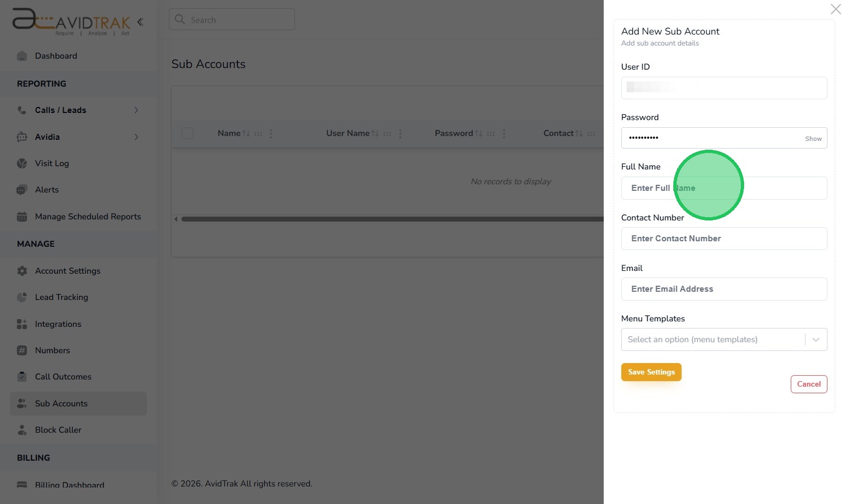Viewport: 845px width, 504px height.
Task: Open Alerts via its chat icon
Action: [22, 190]
